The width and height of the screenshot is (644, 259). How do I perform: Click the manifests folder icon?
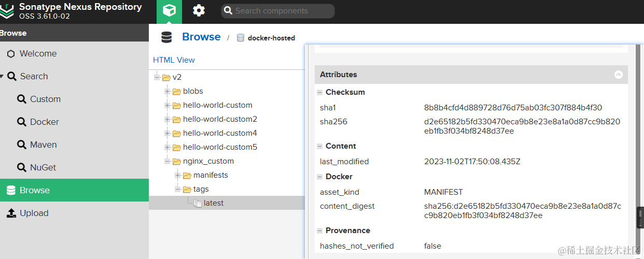187,176
